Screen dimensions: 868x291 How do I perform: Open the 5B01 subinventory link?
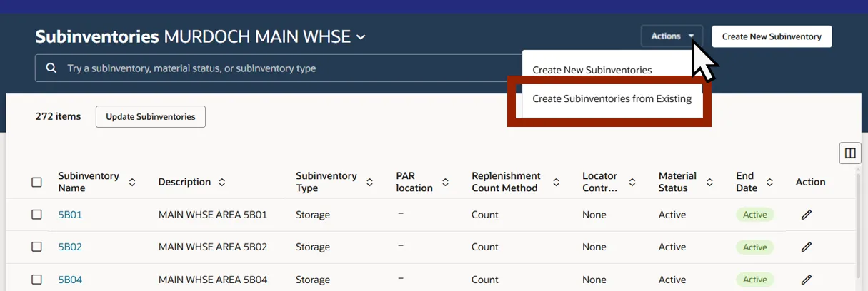point(70,215)
